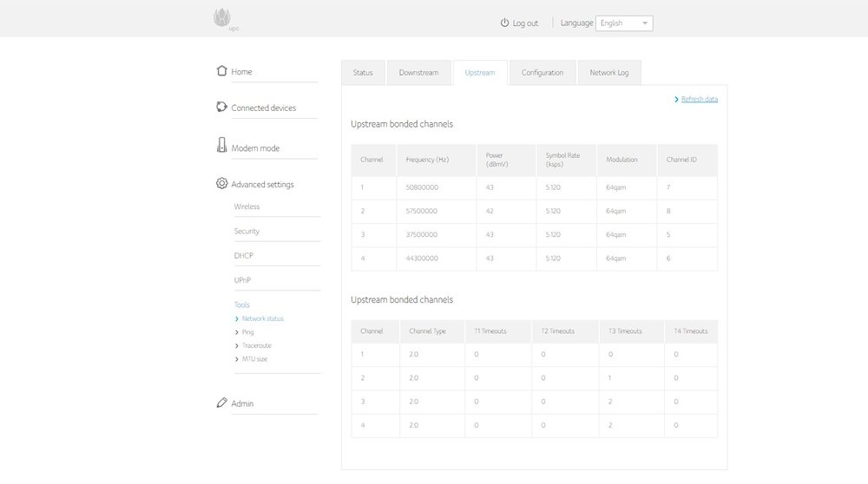Open Modem mode page
This screenshot has height=484, width=868.
pyautogui.click(x=255, y=148)
